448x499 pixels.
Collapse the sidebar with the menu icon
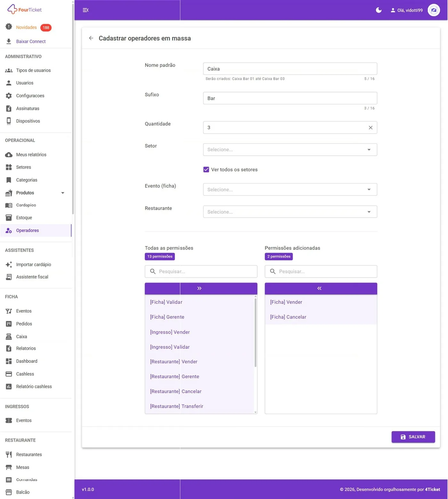click(85, 10)
